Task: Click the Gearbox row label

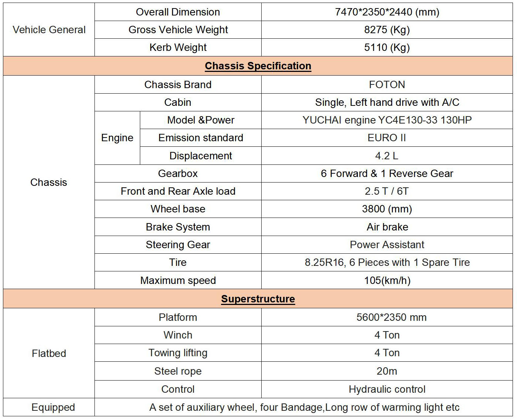Action: pyautogui.click(x=178, y=173)
